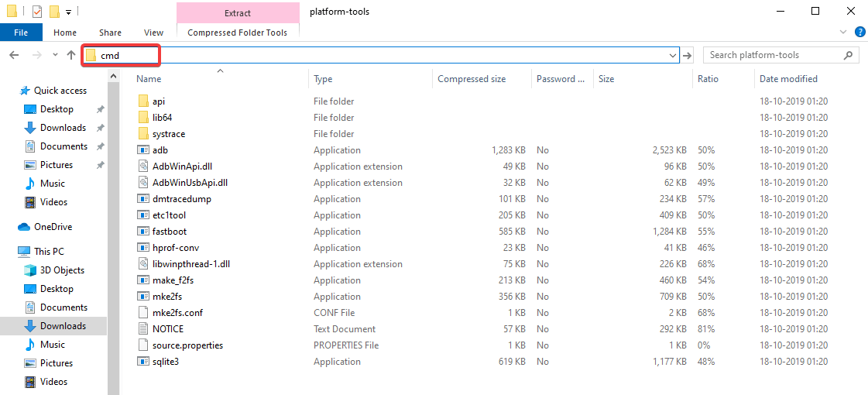
Task: Select the fastboot application file
Action: (169, 232)
